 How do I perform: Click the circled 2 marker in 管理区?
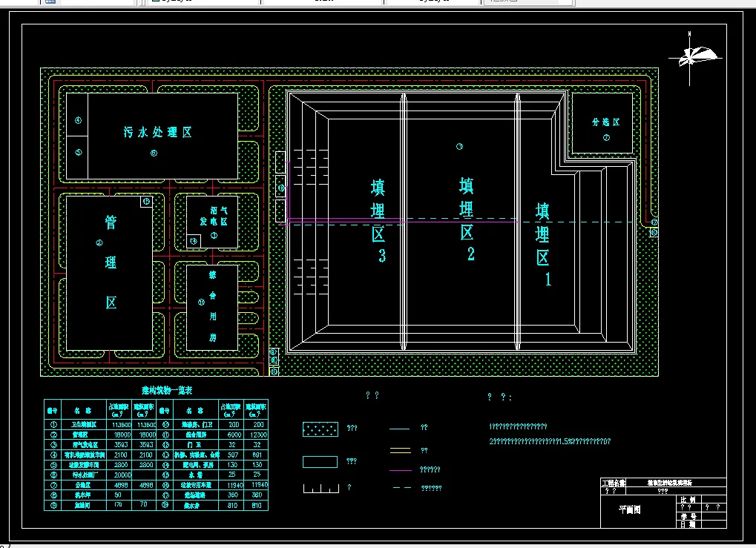point(99,243)
